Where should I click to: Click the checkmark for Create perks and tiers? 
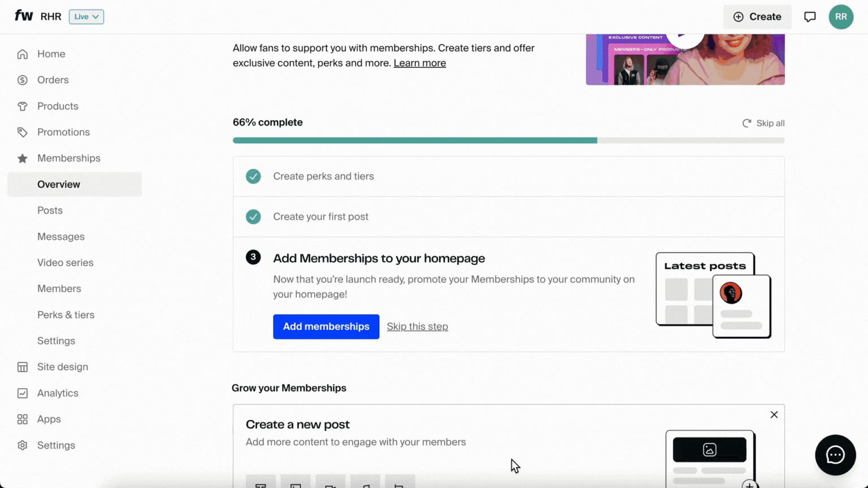pos(253,176)
